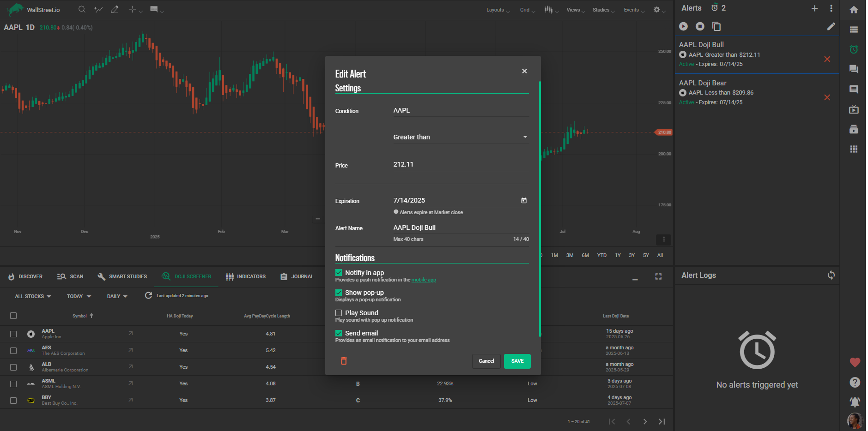Switch to the INDICATORS tab
The image size is (868, 431).
(x=246, y=276)
